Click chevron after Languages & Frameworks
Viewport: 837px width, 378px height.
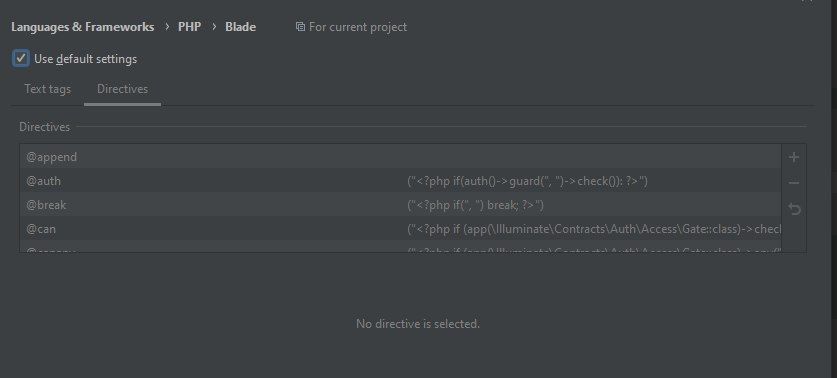167,27
